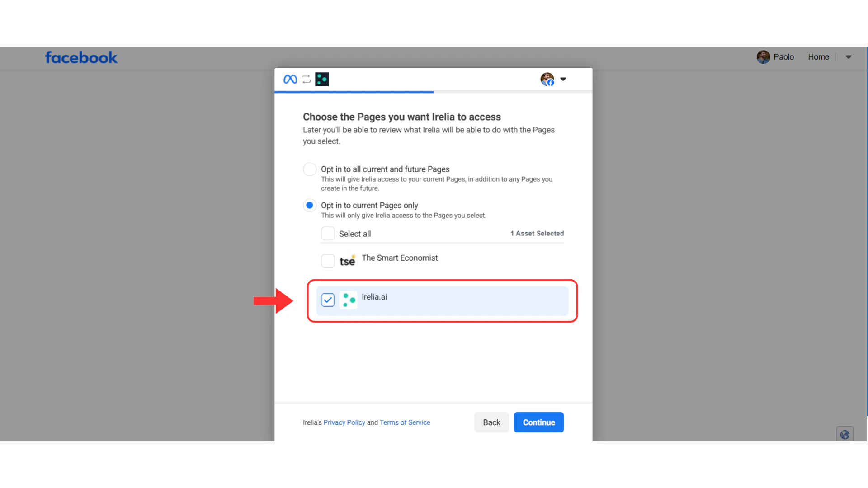This screenshot has width=868, height=488.
Task: Open Irelia's Privacy Policy link
Action: point(344,422)
